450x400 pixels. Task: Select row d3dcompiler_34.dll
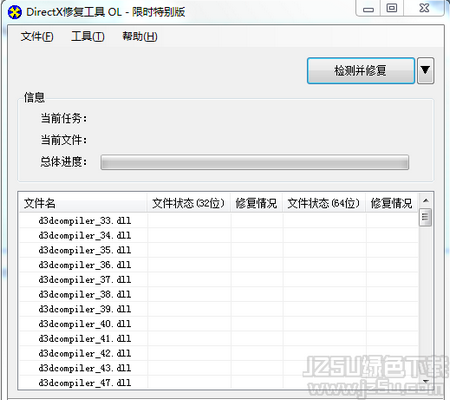(219, 235)
